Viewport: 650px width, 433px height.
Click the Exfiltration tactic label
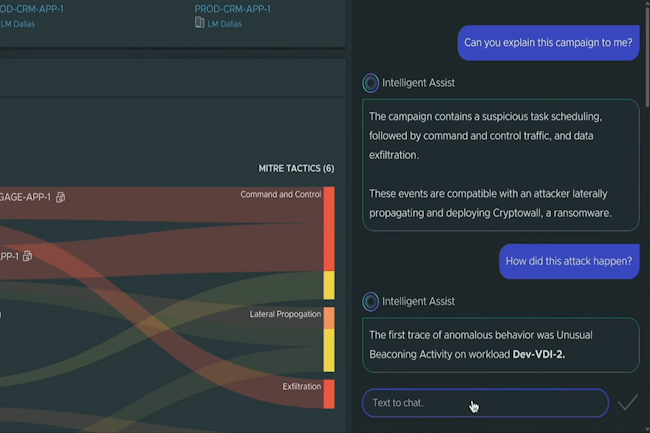coord(301,387)
